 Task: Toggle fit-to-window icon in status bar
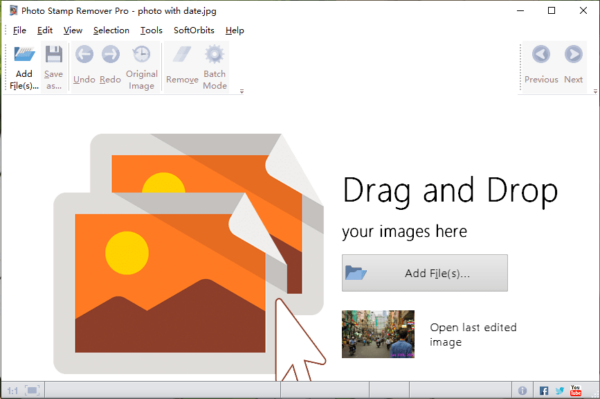(x=32, y=391)
